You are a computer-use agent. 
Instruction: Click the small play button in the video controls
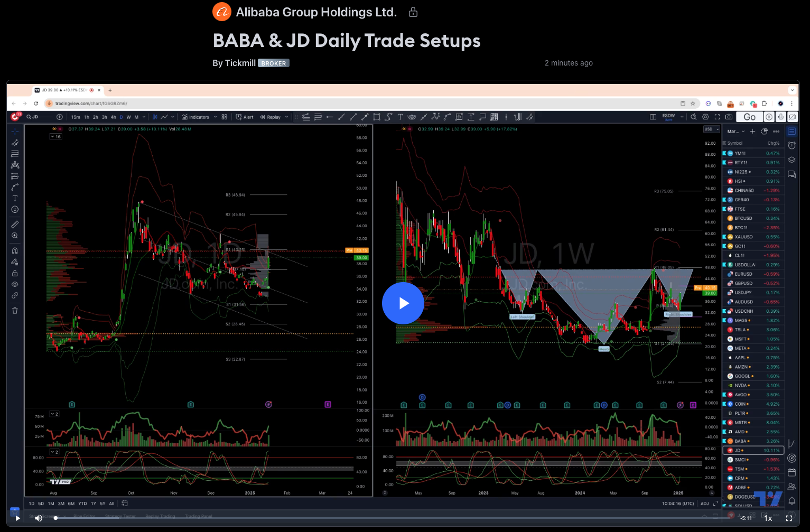click(17, 518)
